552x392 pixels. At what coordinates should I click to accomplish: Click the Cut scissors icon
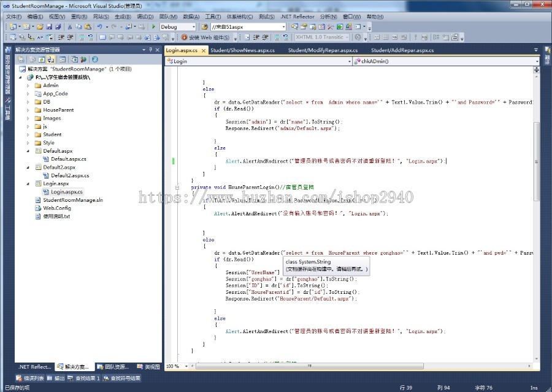[70, 27]
